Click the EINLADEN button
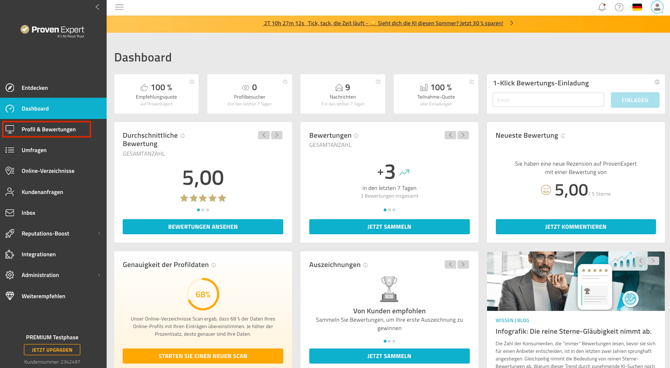 [x=635, y=100]
